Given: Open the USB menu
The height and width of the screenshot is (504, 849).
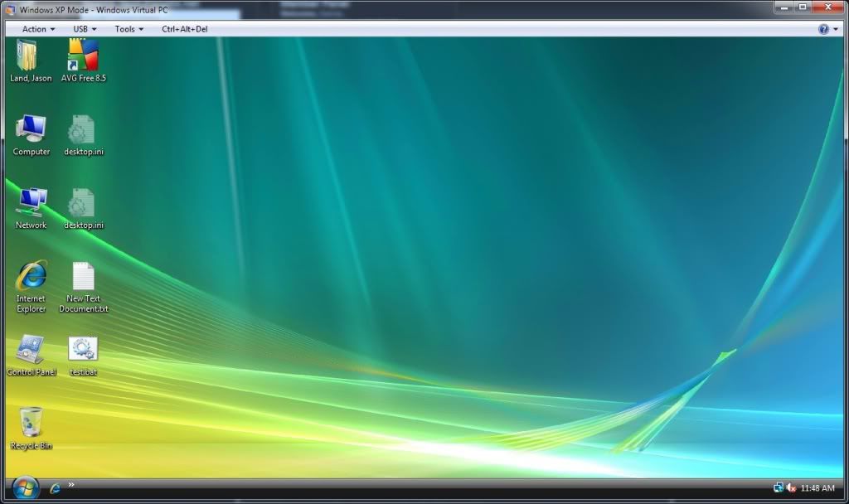Looking at the screenshot, I should tap(85, 29).
